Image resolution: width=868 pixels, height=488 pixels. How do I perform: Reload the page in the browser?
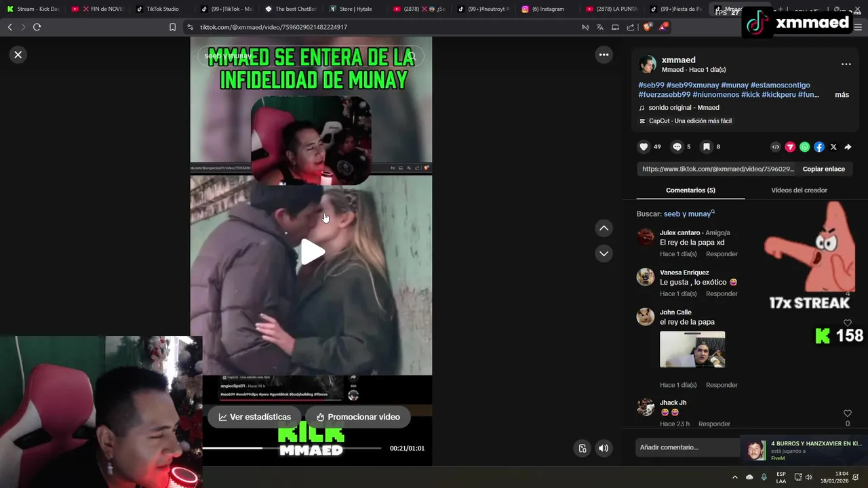click(x=37, y=27)
